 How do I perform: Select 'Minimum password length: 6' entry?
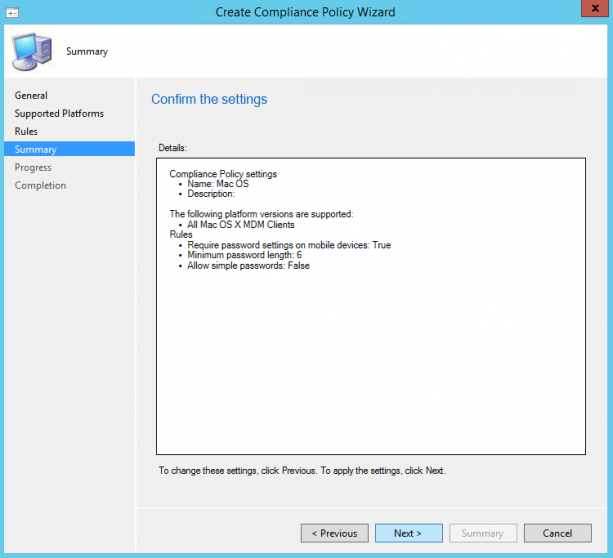click(244, 255)
